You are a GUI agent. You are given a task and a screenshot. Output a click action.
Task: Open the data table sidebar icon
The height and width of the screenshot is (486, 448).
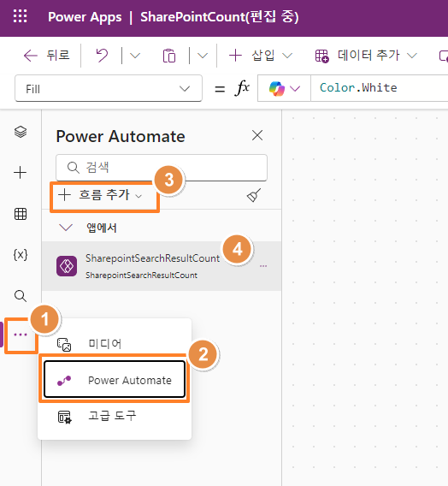click(21, 214)
